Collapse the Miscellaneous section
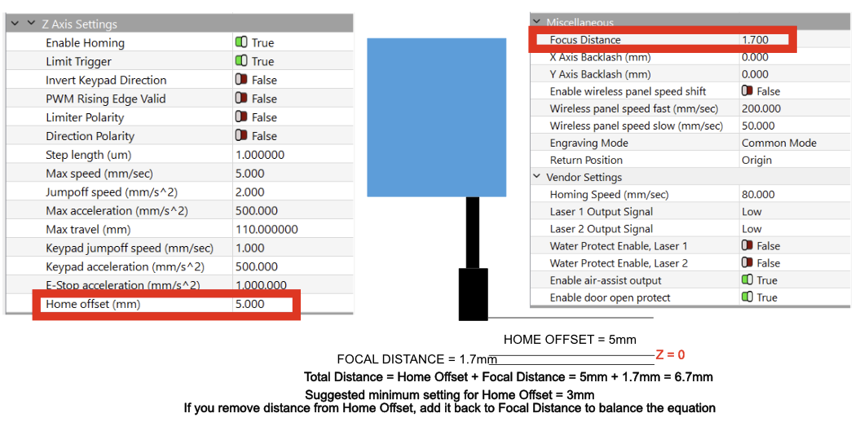 coord(535,22)
